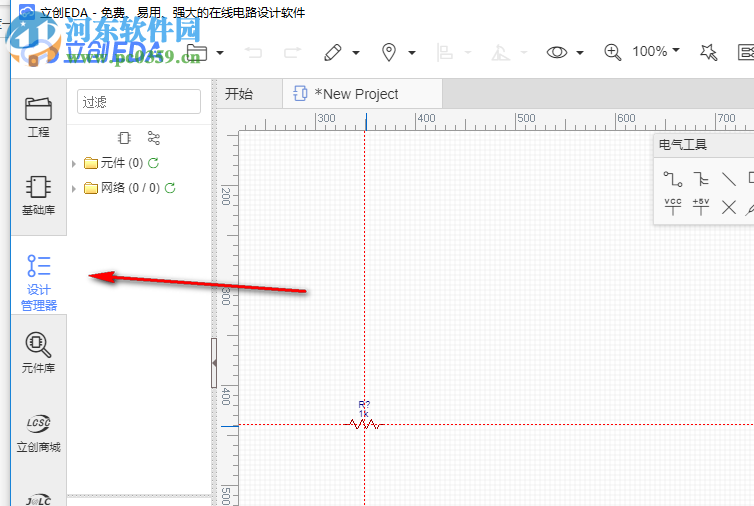This screenshot has height=506, width=754.
Task: Click the file folder icon in toolbar
Action: pyautogui.click(x=197, y=52)
